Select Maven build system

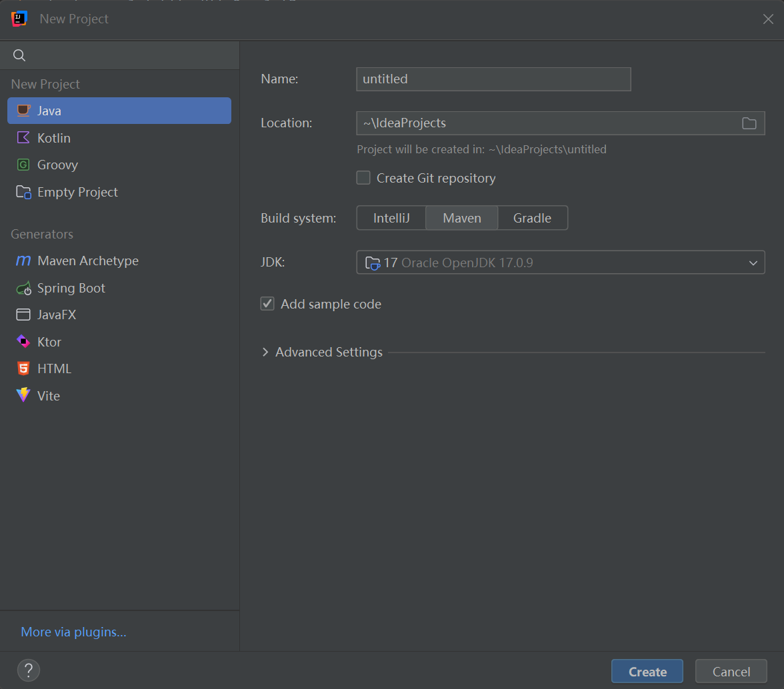(x=461, y=218)
